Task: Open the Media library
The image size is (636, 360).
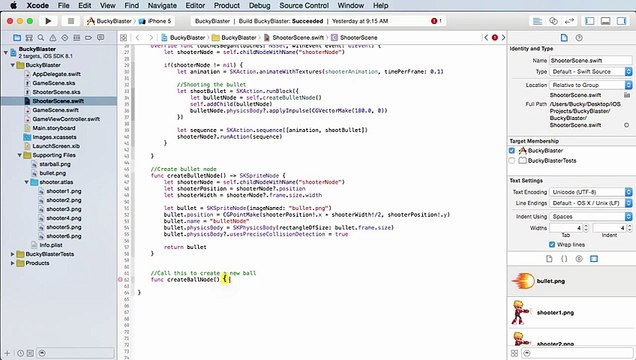Action: [x=594, y=259]
